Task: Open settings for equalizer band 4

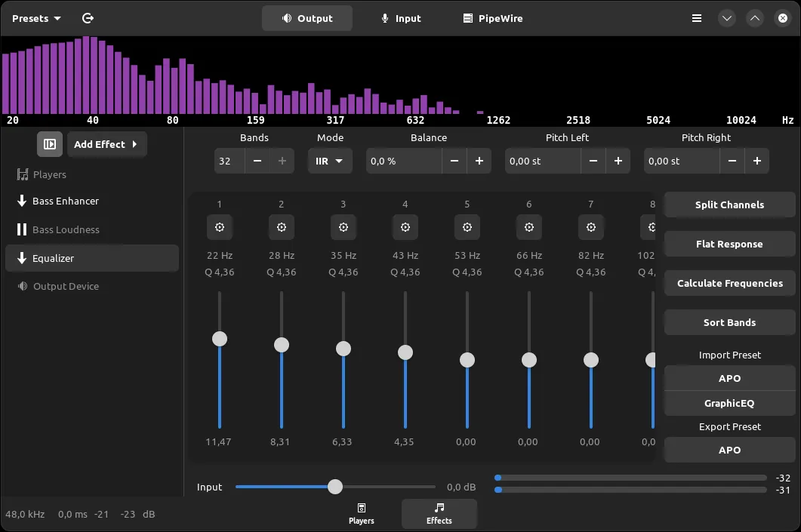Action: (405, 227)
